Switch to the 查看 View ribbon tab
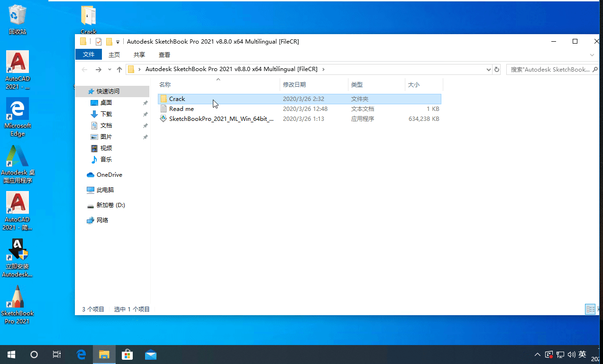Viewport: 603px width, 364px height. coord(164,55)
